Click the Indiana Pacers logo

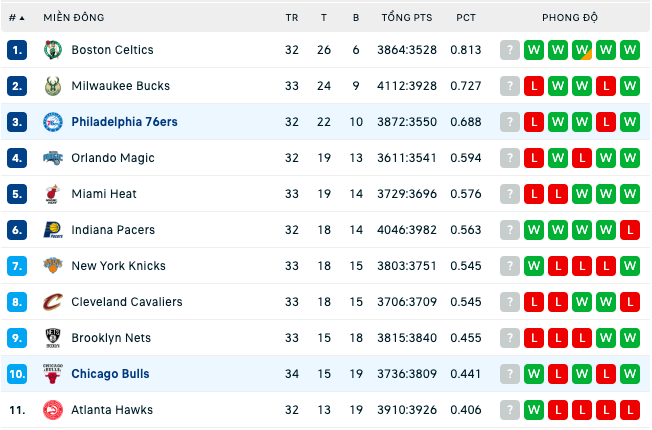click(x=53, y=230)
